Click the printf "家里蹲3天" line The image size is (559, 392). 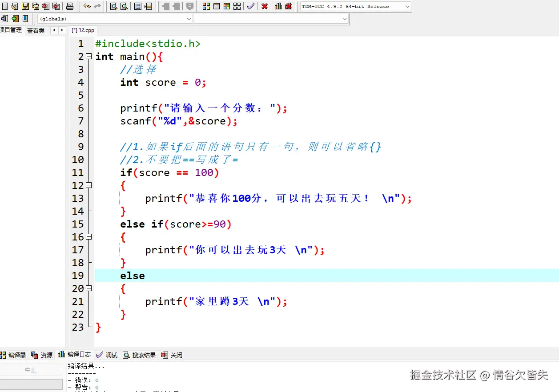(216, 301)
